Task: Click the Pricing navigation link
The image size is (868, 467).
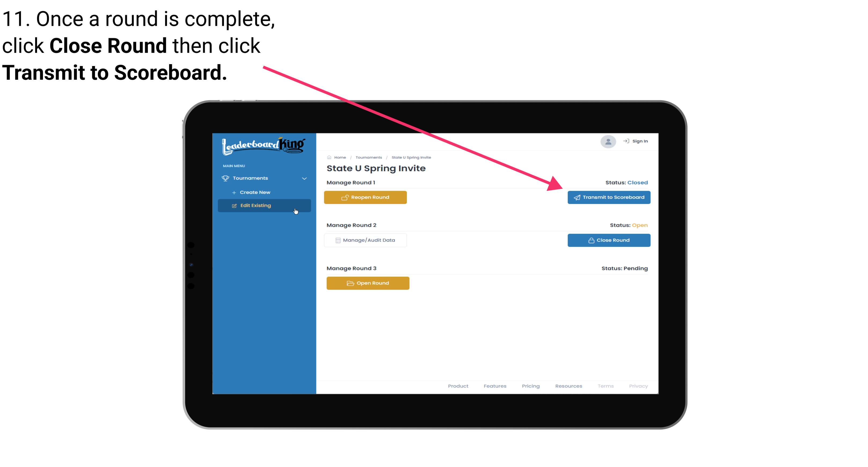Action: (530, 386)
